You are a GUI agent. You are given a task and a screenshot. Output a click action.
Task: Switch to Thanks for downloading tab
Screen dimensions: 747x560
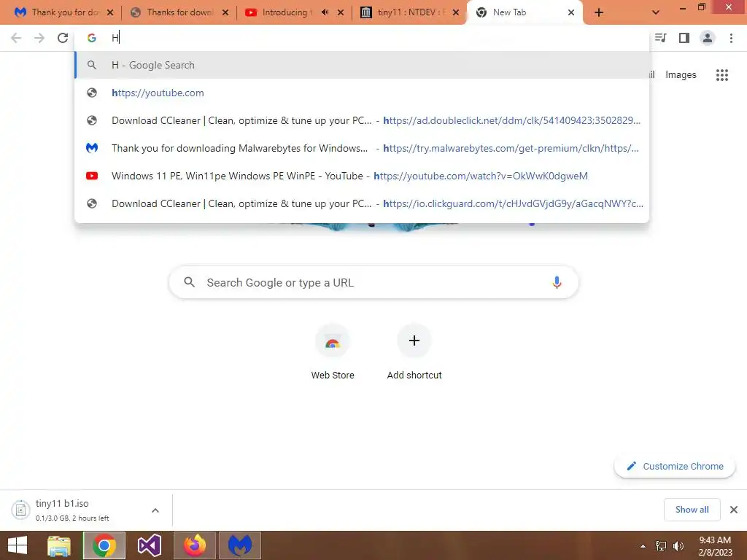[179, 12]
